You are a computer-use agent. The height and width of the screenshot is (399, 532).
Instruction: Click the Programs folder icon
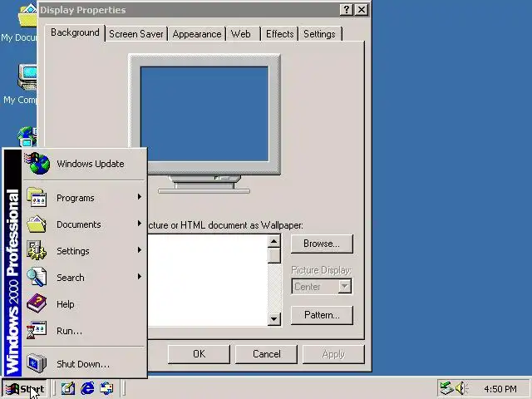coord(37,198)
